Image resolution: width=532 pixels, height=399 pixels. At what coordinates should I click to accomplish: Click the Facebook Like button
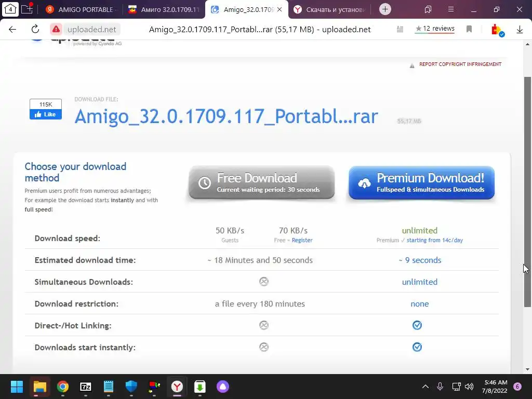click(x=46, y=114)
